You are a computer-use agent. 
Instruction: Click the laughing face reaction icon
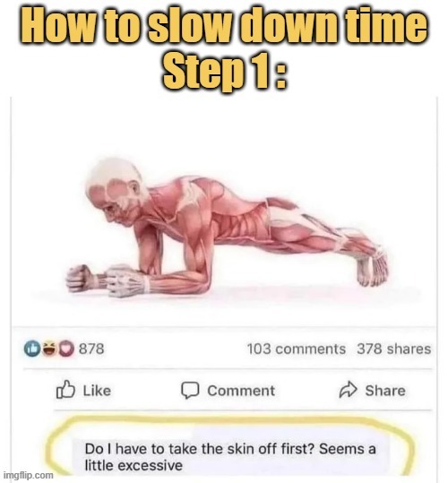(49, 349)
